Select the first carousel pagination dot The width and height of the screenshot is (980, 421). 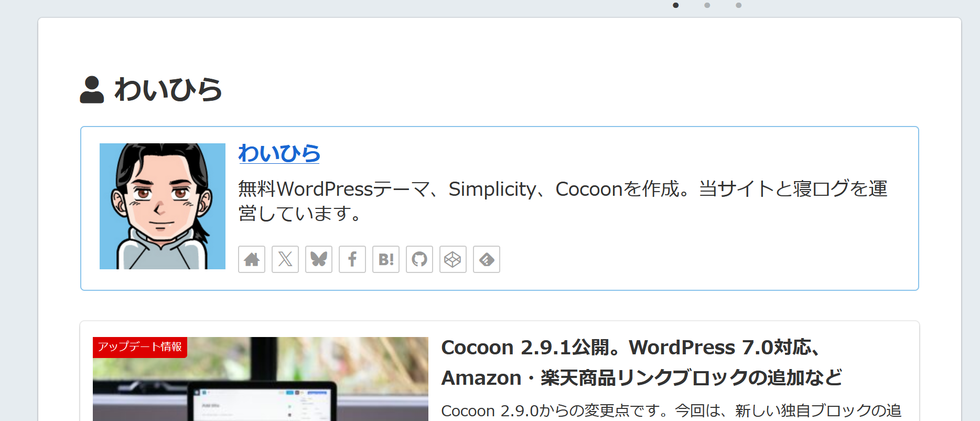(x=676, y=5)
